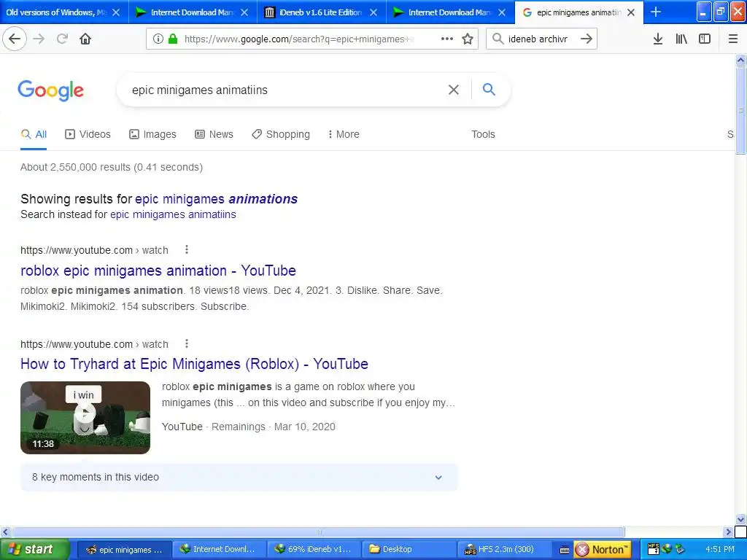The image size is (747, 560).
Task: Open the Downloads arrow icon in toolbar
Action: coord(658,39)
